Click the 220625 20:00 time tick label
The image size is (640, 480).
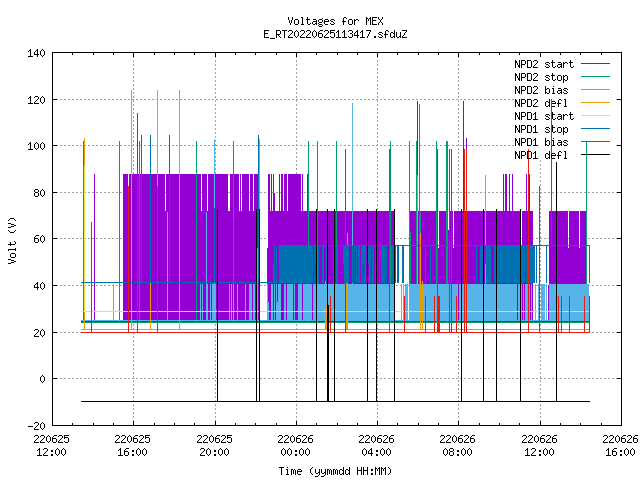click(214, 446)
